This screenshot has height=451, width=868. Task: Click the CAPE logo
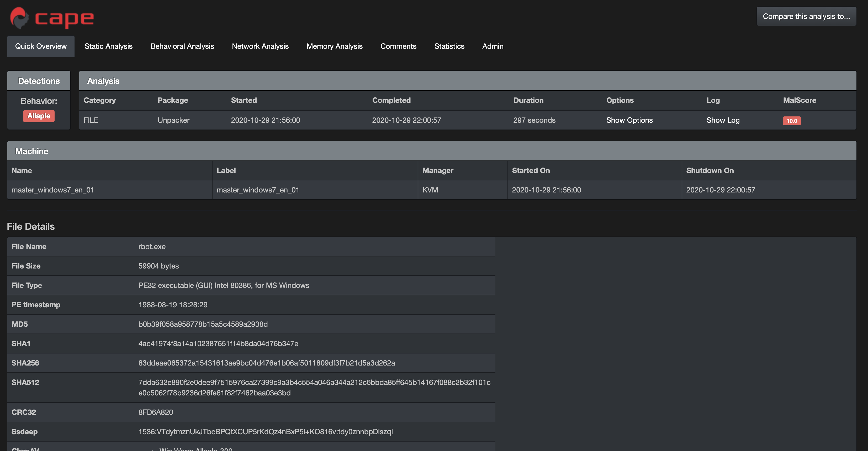pos(51,18)
